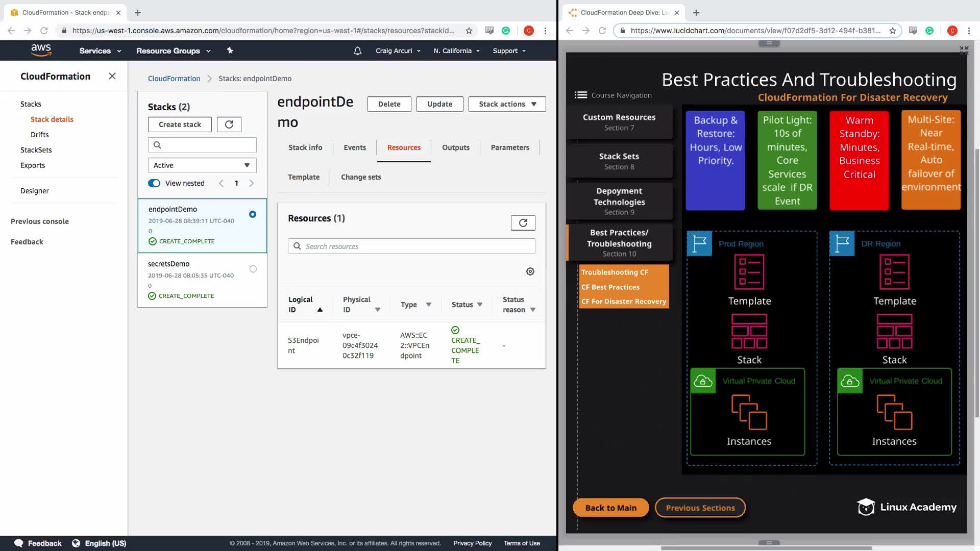Select the secretsDemo stack radio button
The height and width of the screenshot is (551, 980).
pyautogui.click(x=253, y=269)
